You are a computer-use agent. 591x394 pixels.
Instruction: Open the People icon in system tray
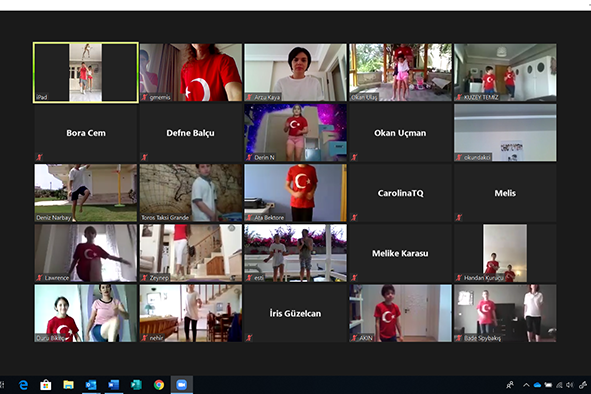click(x=510, y=385)
